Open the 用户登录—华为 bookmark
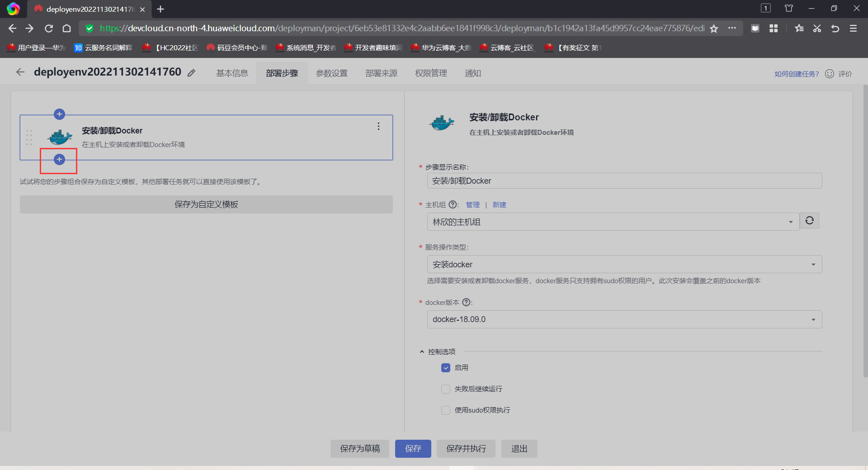The width and height of the screenshot is (868, 470). (x=37, y=47)
